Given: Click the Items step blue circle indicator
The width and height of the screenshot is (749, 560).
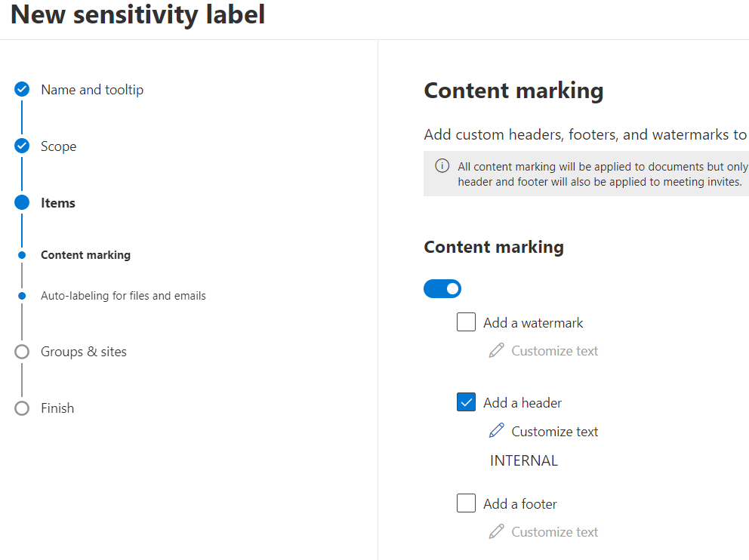Looking at the screenshot, I should pyautogui.click(x=22, y=202).
